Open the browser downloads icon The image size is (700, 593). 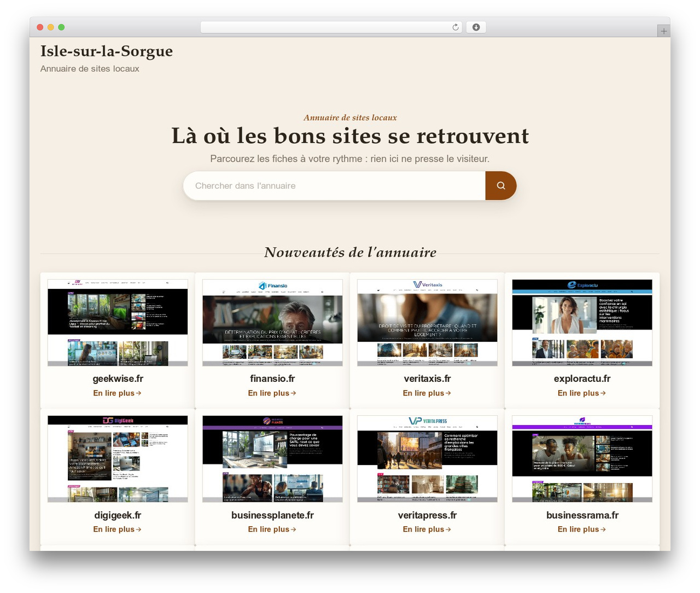click(x=476, y=27)
